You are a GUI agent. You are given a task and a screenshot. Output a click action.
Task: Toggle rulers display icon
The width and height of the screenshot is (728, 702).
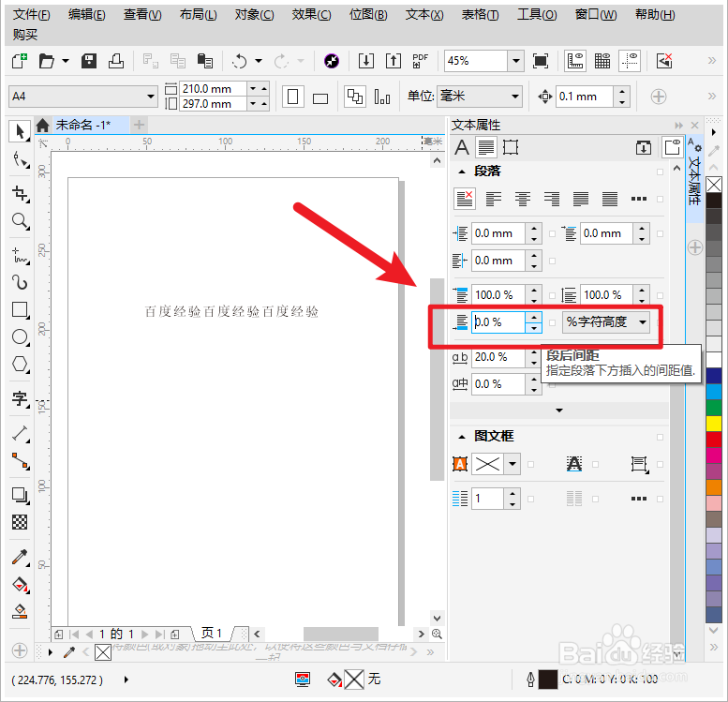(575, 61)
